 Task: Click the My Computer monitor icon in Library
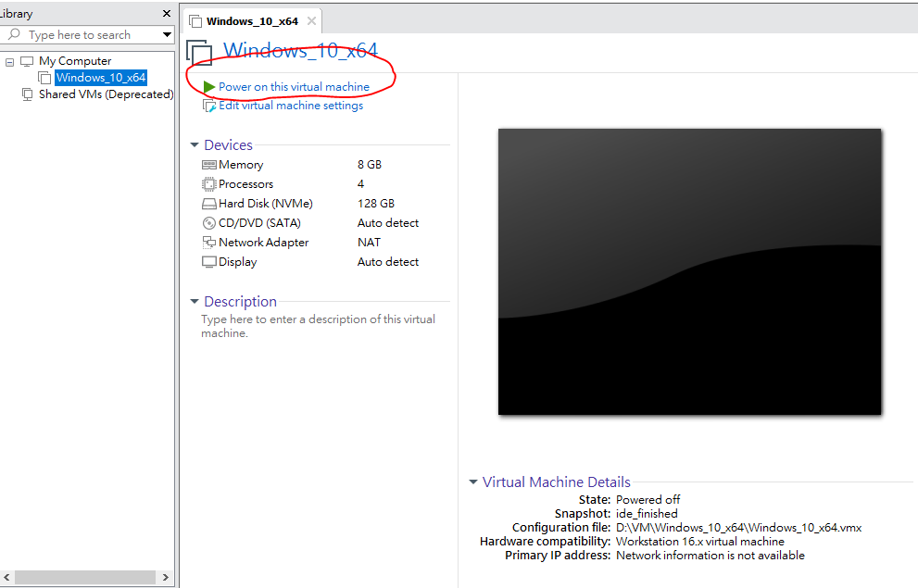point(27,61)
